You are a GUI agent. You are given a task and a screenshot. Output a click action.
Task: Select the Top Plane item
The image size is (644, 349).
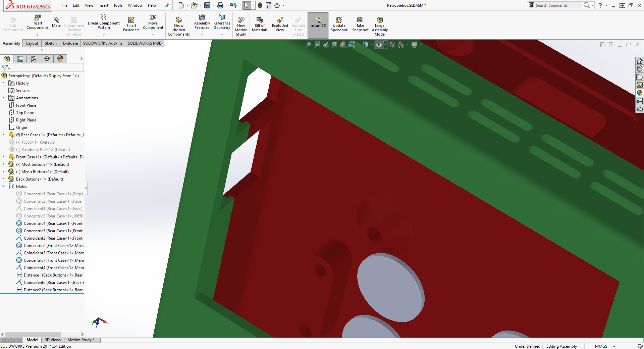(x=25, y=113)
